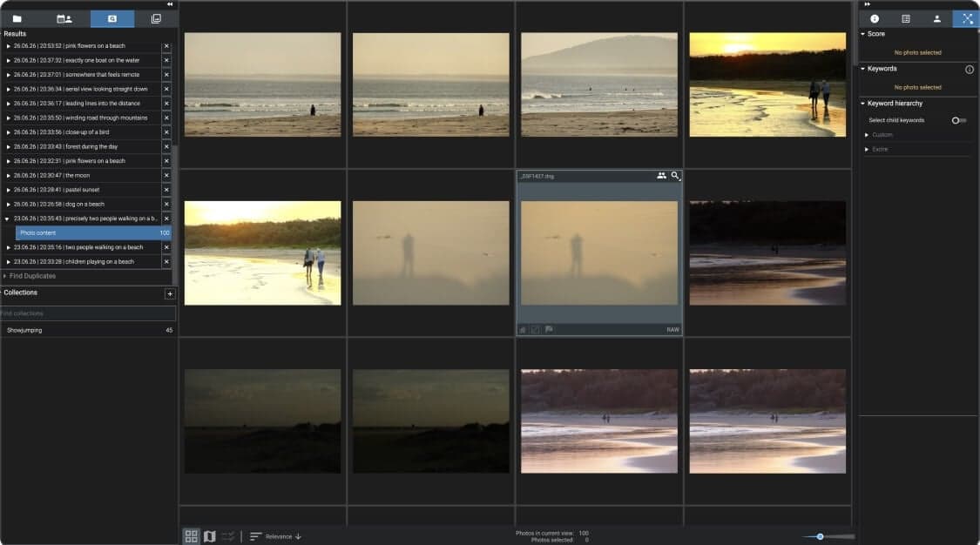Remove 'aerial view looking straight down' result
This screenshot has height=545, width=980.
coord(166,90)
